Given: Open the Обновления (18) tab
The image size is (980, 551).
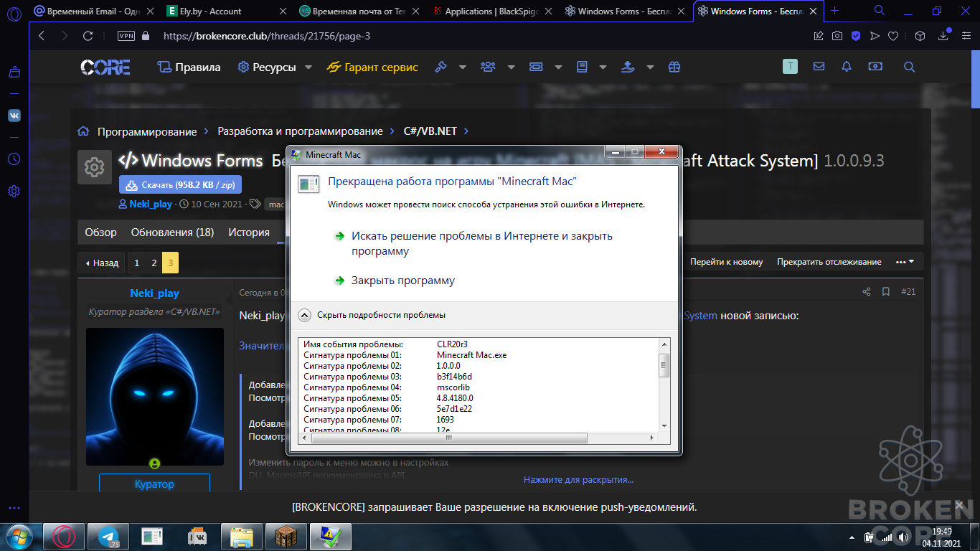Looking at the screenshot, I should [172, 232].
